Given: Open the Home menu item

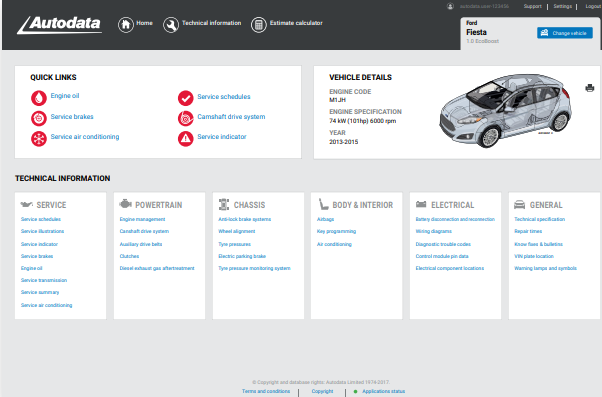Looking at the screenshot, I should (x=144, y=23).
